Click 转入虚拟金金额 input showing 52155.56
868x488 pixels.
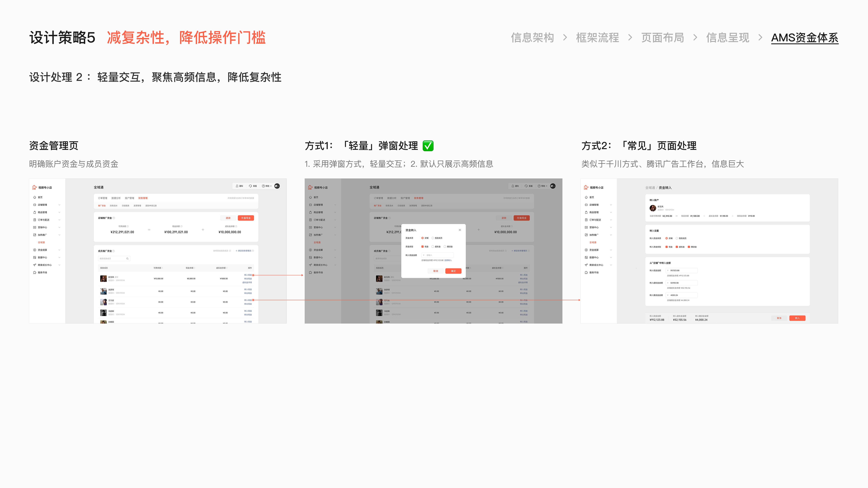[682, 283]
